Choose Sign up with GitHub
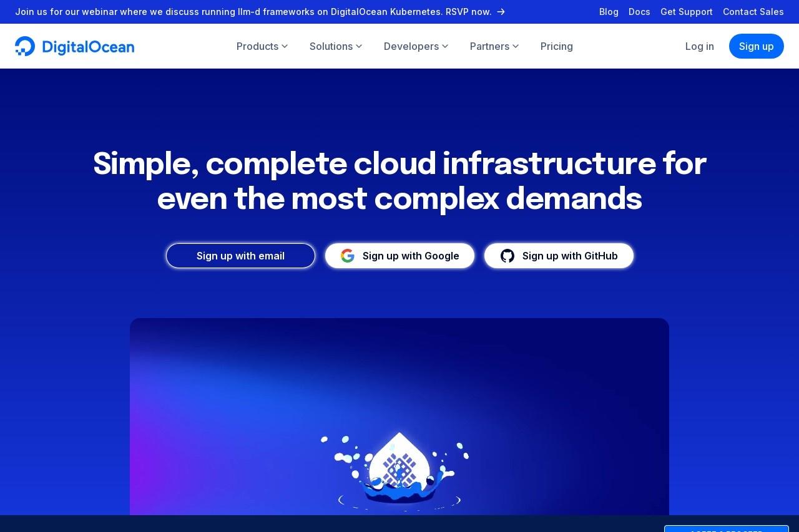This screenshot has height=532, width=799. pos(559,256)
